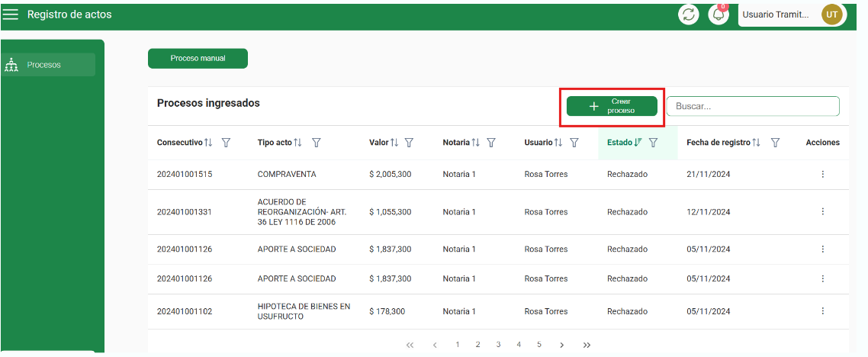Click the Proceso manual button
The height and width of the screenshot is (357, 868).
[x=198, y=58]
